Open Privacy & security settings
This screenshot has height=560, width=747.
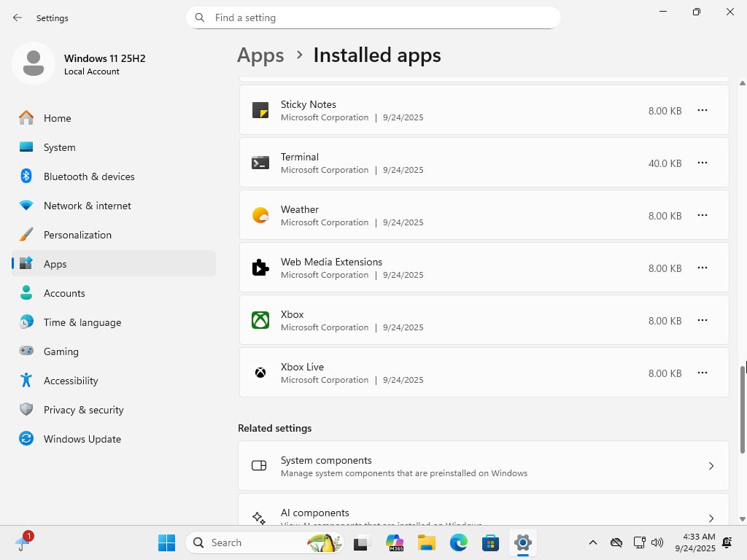(83, 410)
